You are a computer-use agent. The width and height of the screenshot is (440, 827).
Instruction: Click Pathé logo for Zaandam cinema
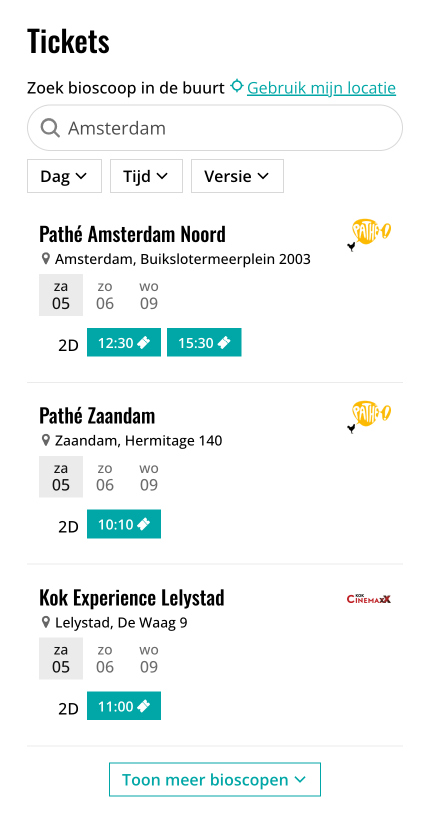pos(370,417)
